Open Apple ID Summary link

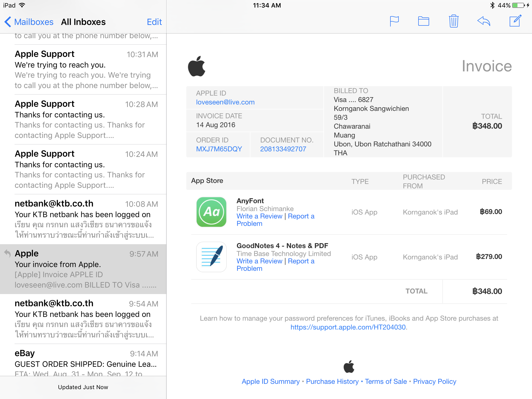pyautogui.click(x=271, y=381)
